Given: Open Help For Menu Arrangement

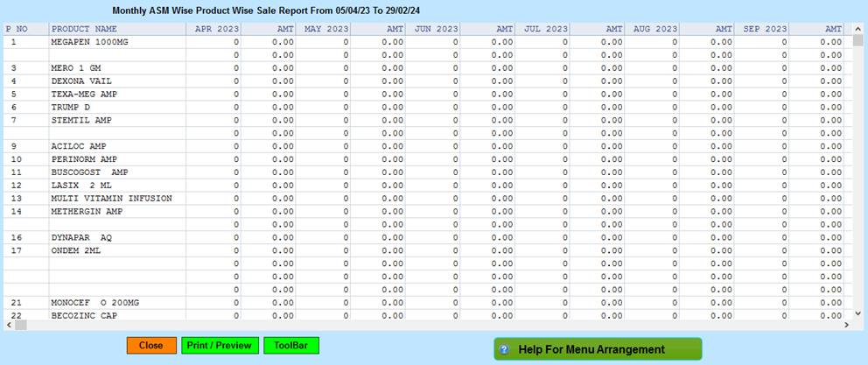Looking at the screenshot, I should coord(598,349).
